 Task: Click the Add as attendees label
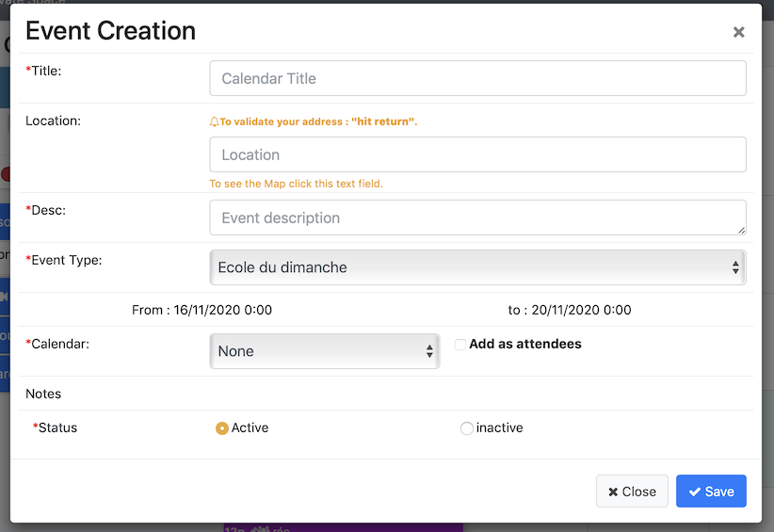pyautogui.click(x=525, y=344)
